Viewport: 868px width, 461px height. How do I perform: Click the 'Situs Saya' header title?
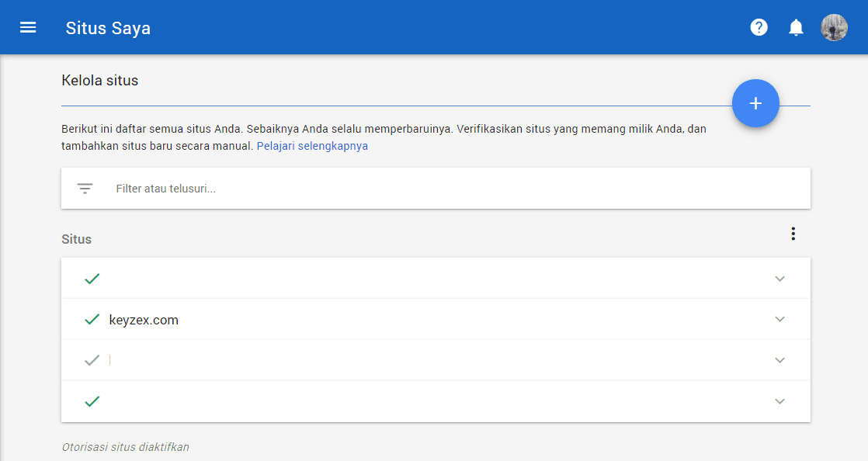coord(108,29)
